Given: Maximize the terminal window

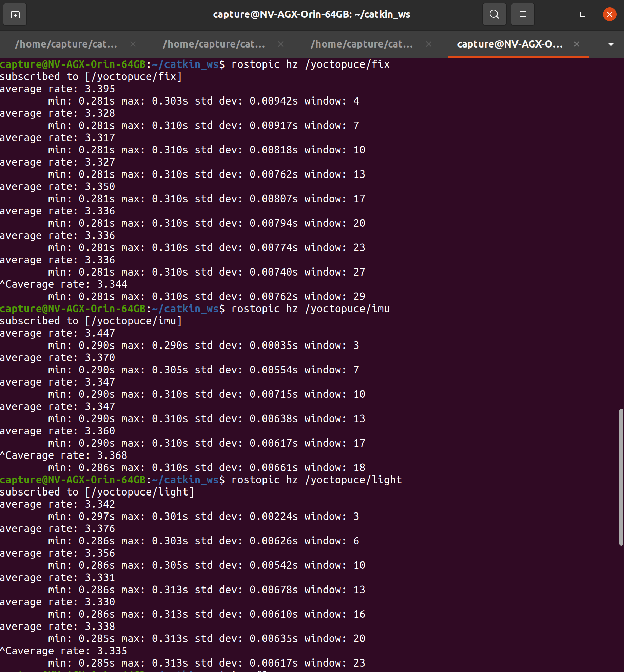Looking at the screenshot, I should coord(582,14).
